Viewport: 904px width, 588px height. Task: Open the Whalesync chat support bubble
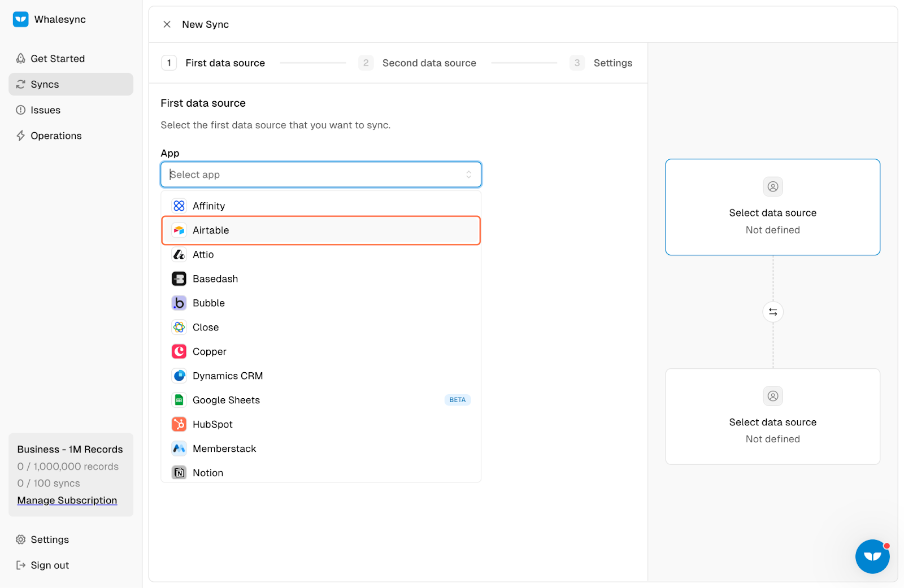[872, 556]
